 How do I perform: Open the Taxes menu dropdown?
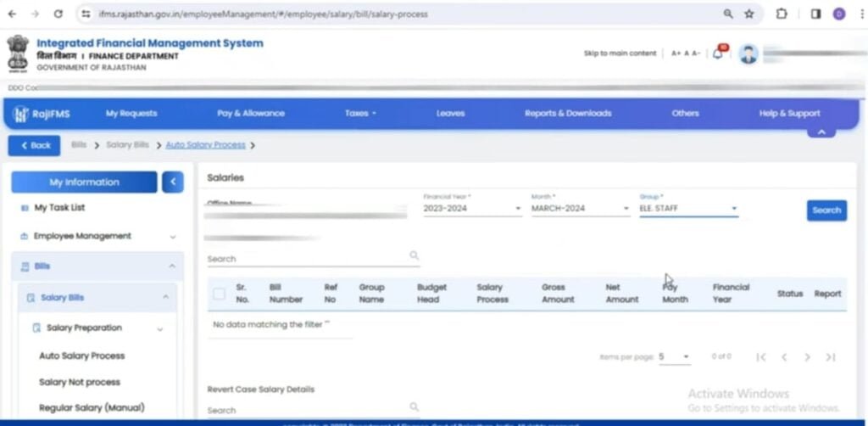point(360,114)
